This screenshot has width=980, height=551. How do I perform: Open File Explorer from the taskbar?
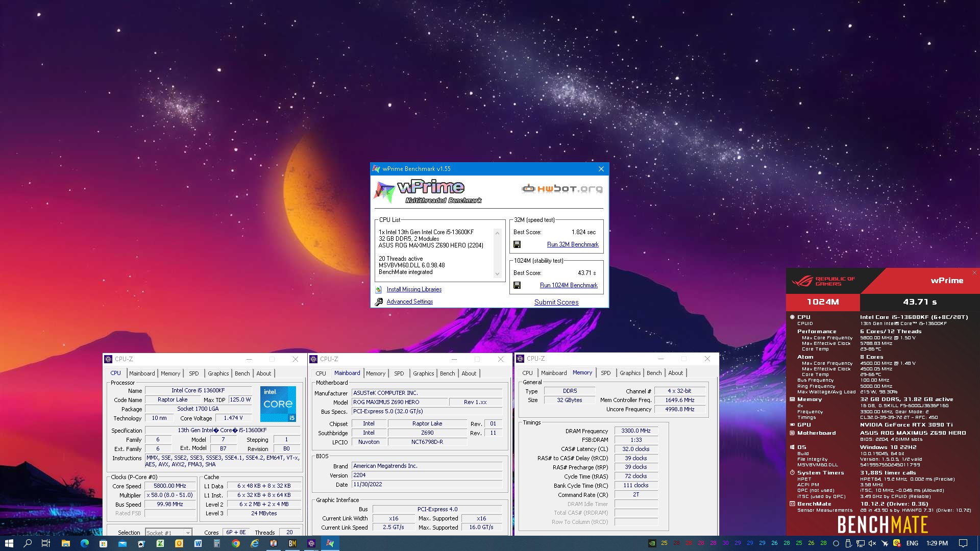pos(65,543)
